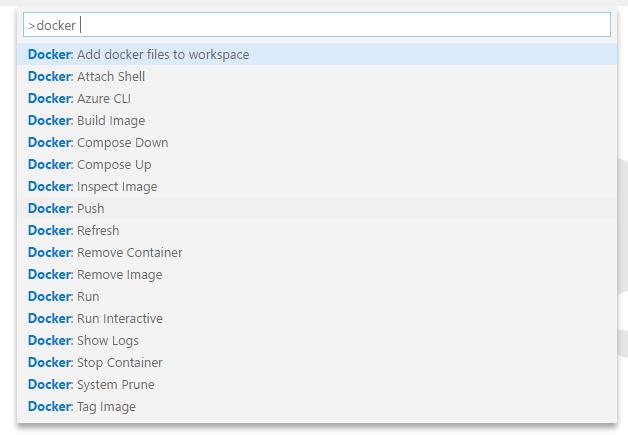This screenshot has width=628, height=435.
Task: Select Docker: Add docker files to workspace
Action: click(x=317, y=54)
